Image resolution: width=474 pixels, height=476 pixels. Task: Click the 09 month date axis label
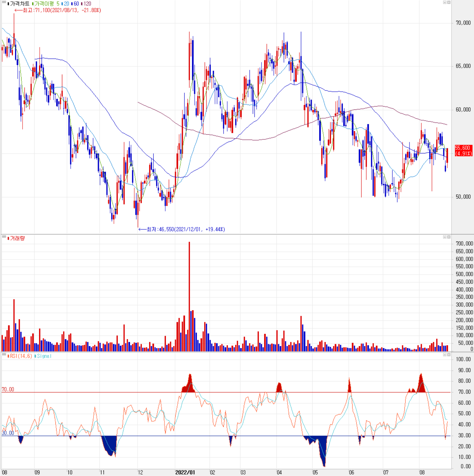[x=37, y=472]
